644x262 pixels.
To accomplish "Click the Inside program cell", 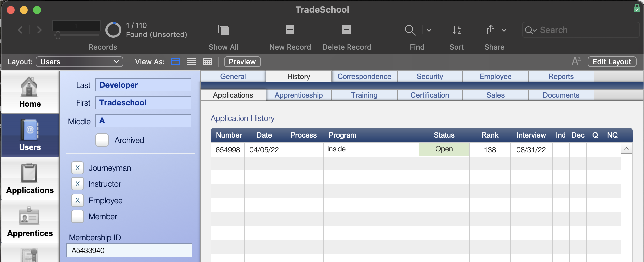I will pyautogui.click(x=371, y=149).
